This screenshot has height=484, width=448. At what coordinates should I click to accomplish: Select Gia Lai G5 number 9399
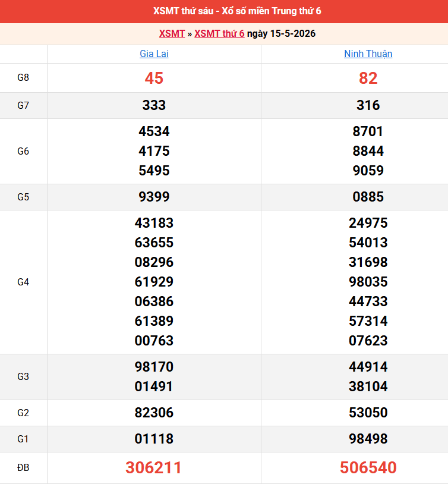coord(154,197)
